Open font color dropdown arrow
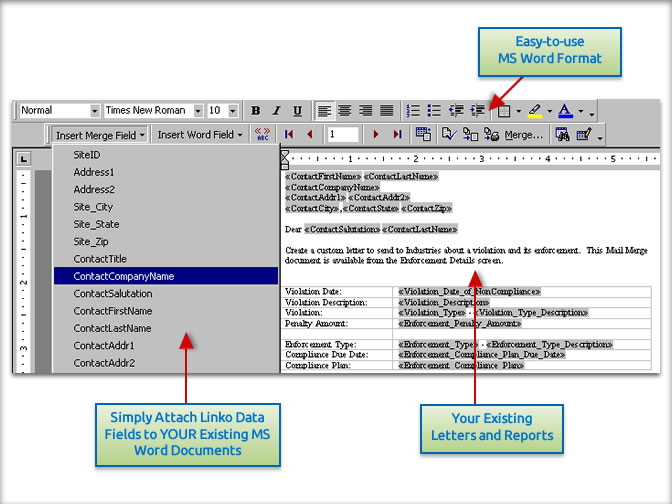The height and width of the screenshot is (504, 672). (x=581, y=111)
